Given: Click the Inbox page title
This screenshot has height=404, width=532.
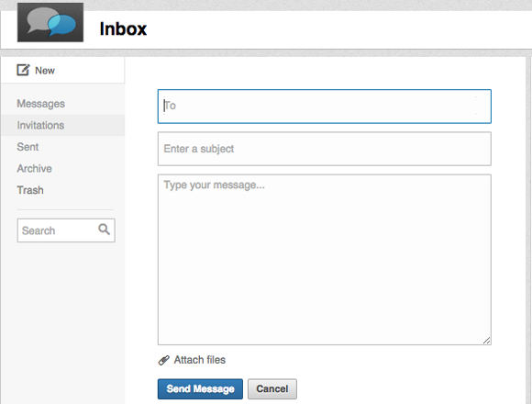Looking at the screenshot, I should (123, 28).
